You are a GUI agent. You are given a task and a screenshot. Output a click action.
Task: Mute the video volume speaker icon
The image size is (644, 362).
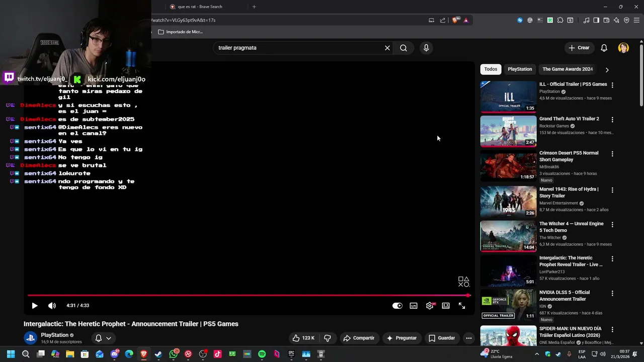pos(52,306)
